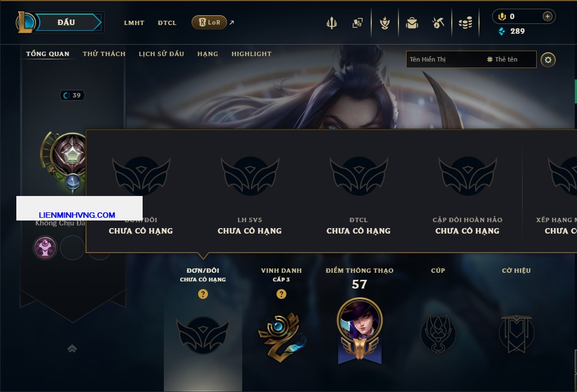Switch to the LỊCH SỬ ĐẤU tab

[161, 54]
